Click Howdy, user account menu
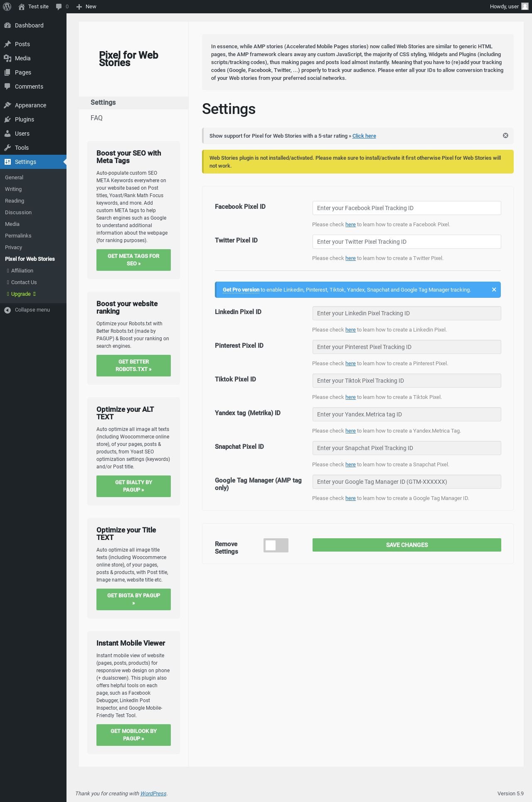532x802 pixels. pyautogui.click(x=509, y=7)
